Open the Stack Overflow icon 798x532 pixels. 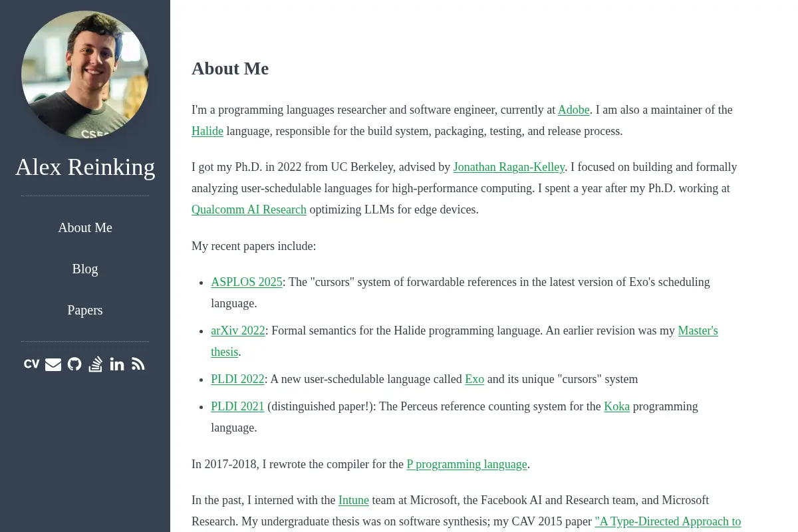96,364
